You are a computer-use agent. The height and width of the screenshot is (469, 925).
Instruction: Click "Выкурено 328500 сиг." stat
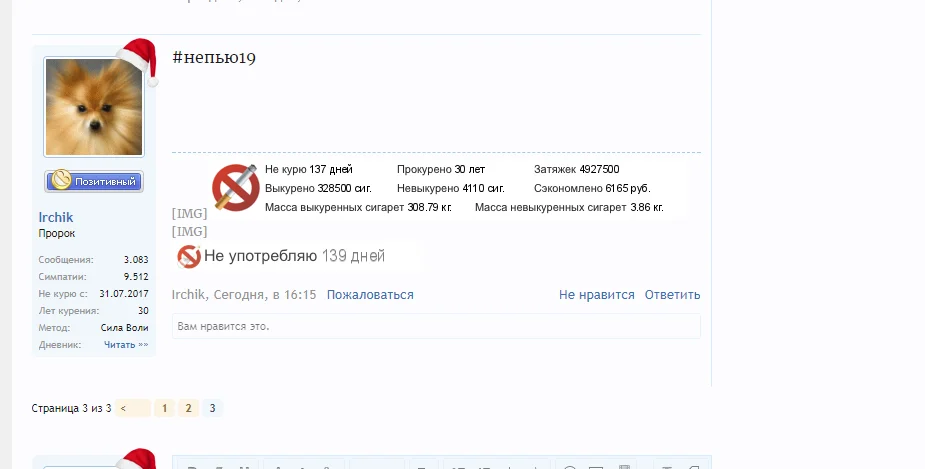click(318, 188)
